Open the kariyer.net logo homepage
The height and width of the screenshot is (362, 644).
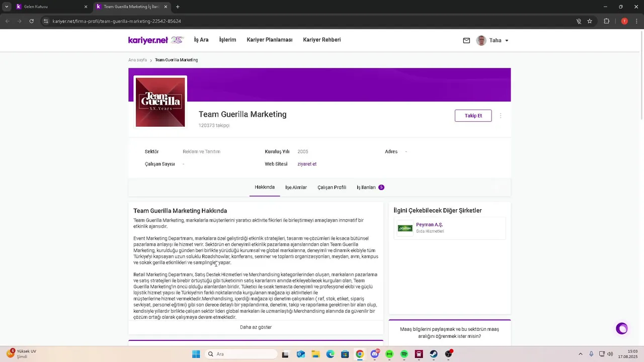tap(156, 40)
